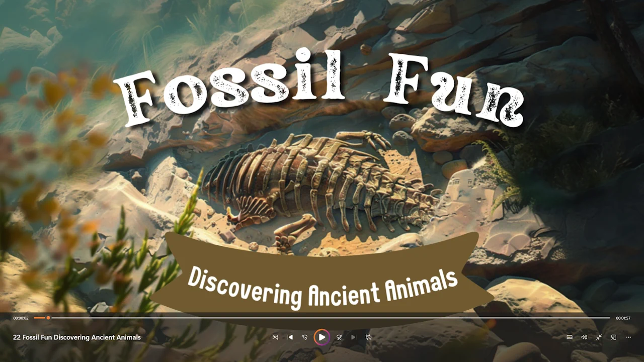644x362 pixels.
Task: Click the video title '22 Fossil Fun Discovering Ancient Animals'
Action: click(x=77, y=337)
